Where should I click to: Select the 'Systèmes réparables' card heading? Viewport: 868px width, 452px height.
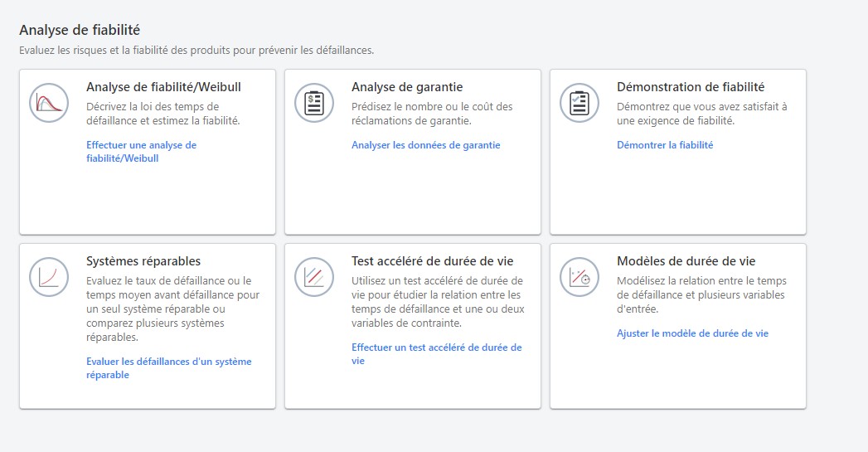point(143,260)
